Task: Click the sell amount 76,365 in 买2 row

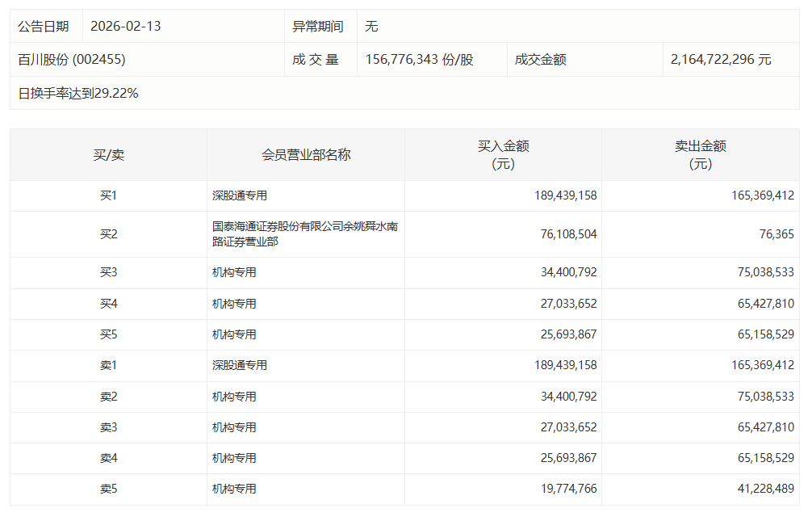Action: (773, 234)
